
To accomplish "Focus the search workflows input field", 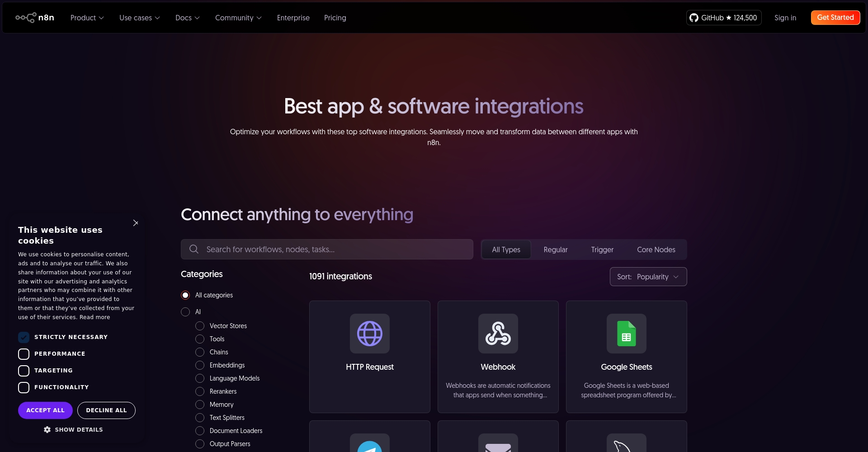I will coord(327,249).
